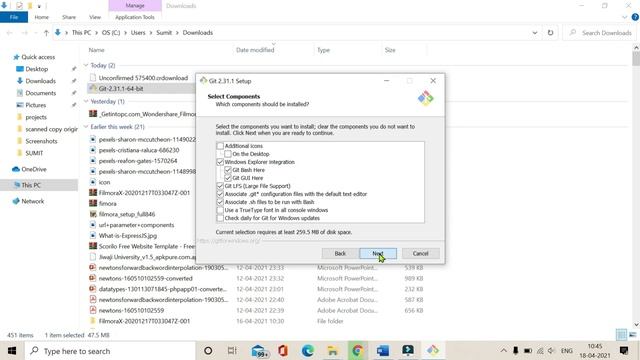Screen dimensions: 640x360
Task: Open Documents in the navigation pane
Action: coord(40,93)
